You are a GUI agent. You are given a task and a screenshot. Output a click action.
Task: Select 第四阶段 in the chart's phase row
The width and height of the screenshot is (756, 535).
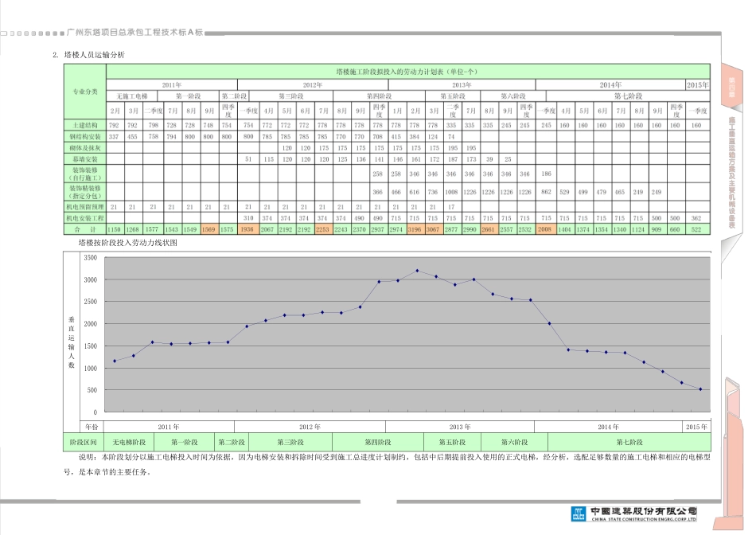tap(378, 443)
